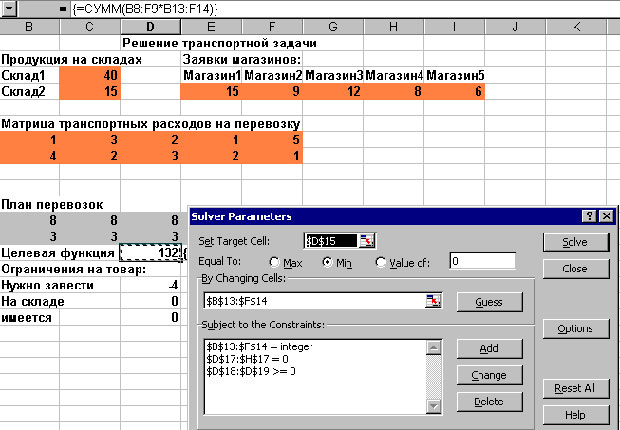This screenshot has height=430, width=620.
Task: Click cost matrix value 5 in first row
Action: click(272, 140)
